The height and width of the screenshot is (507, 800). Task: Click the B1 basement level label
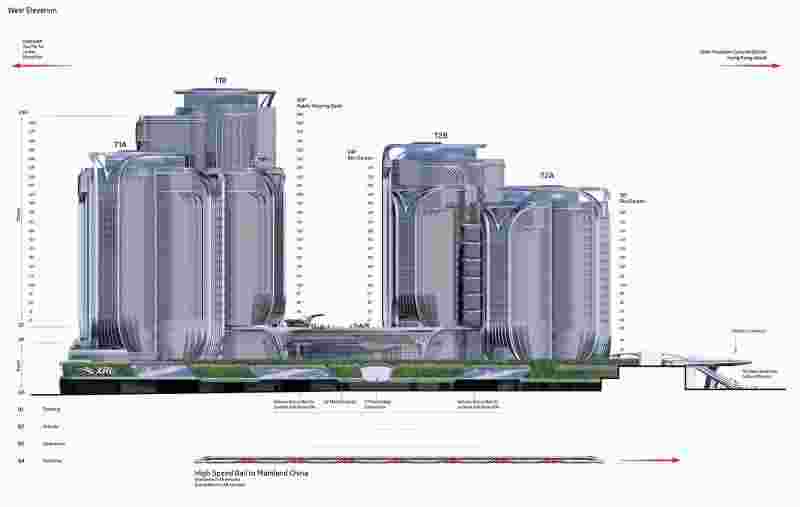pyautogui.click(x=21, y=410)
